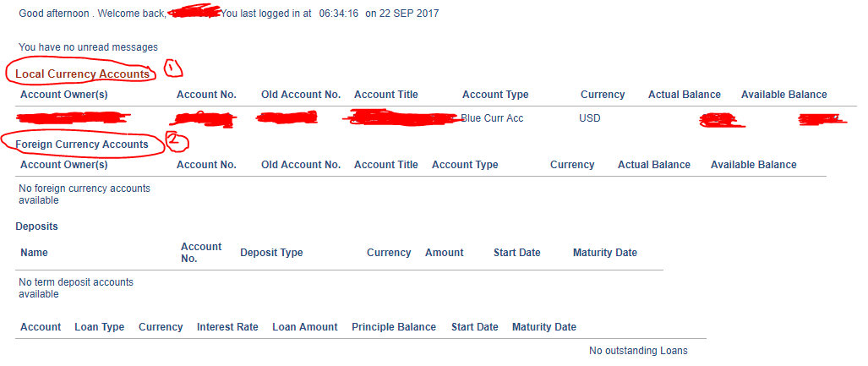
Task: Click the Deposit Type column header
Action: (271, 253)
